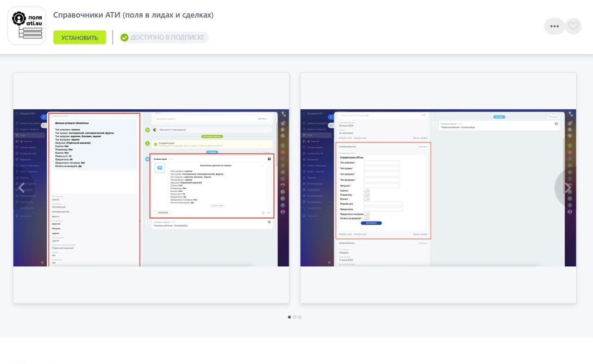Viewport: 593px width, 364px height.
Task: Select the second carousel pagination dot
Action: tap(295, 317)
